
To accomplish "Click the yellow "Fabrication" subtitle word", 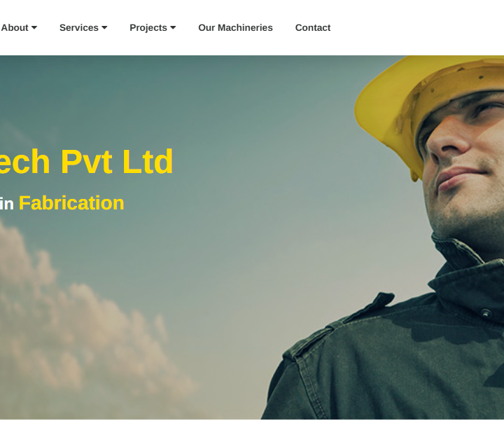I will [71, 203].
